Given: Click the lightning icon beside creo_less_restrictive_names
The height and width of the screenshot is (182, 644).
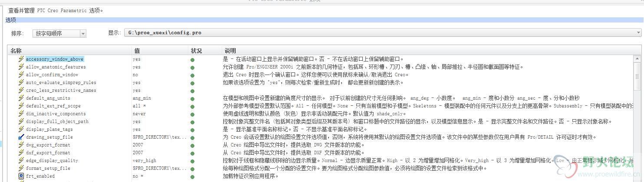Looking at the screenshot, I should coord(21,90).
